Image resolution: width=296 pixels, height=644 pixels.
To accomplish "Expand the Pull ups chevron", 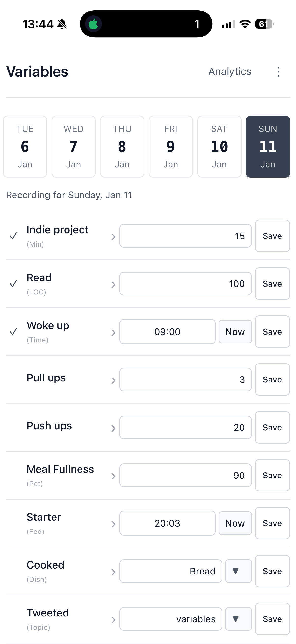I will coord(113,380).
